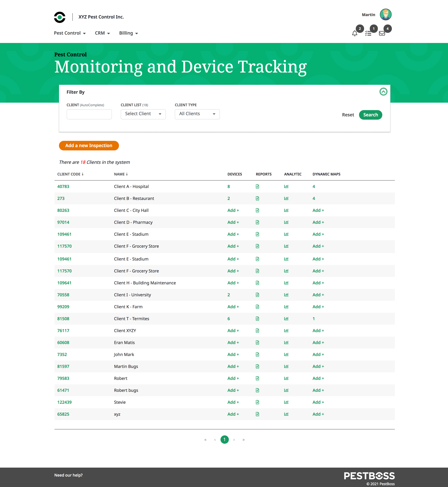Open the mail envelope icon
The image size is (448, 487).
[x=382, y=33]
